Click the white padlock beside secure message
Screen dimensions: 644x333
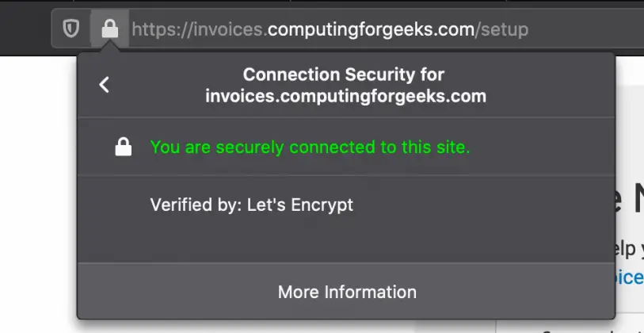(x=124, y=147)
